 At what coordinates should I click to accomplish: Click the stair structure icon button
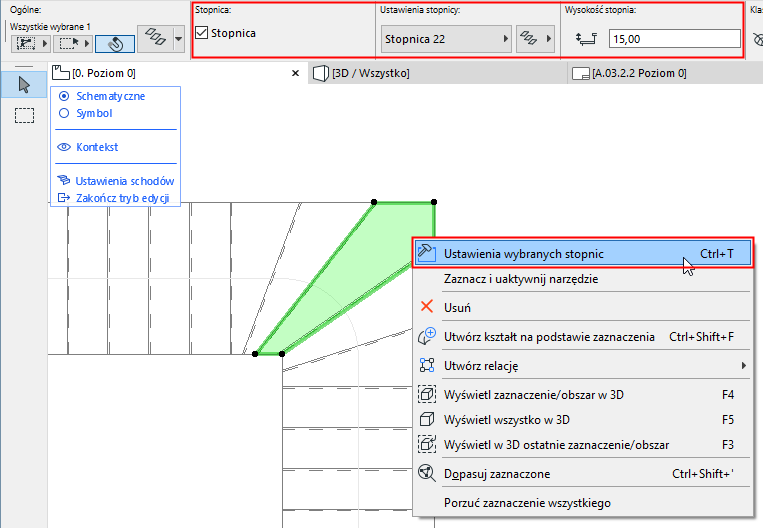[x=155, y=38]
